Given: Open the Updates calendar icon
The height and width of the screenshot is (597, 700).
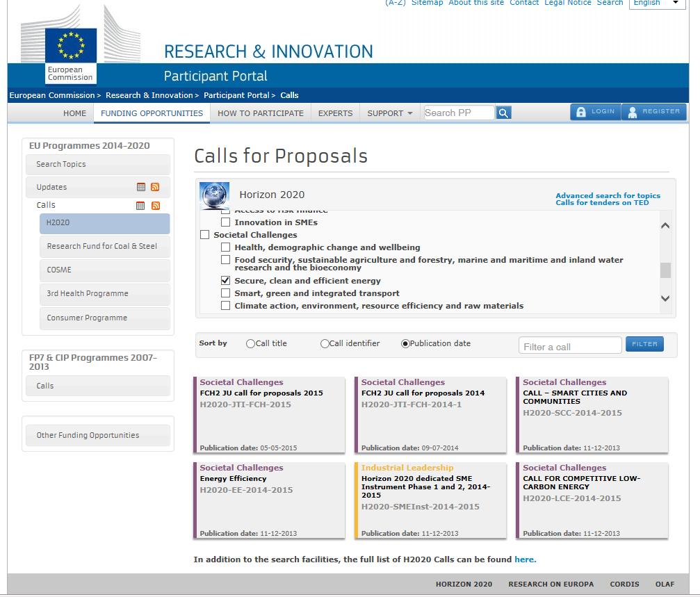Looking at the screenshot, I should pos(141,187).
